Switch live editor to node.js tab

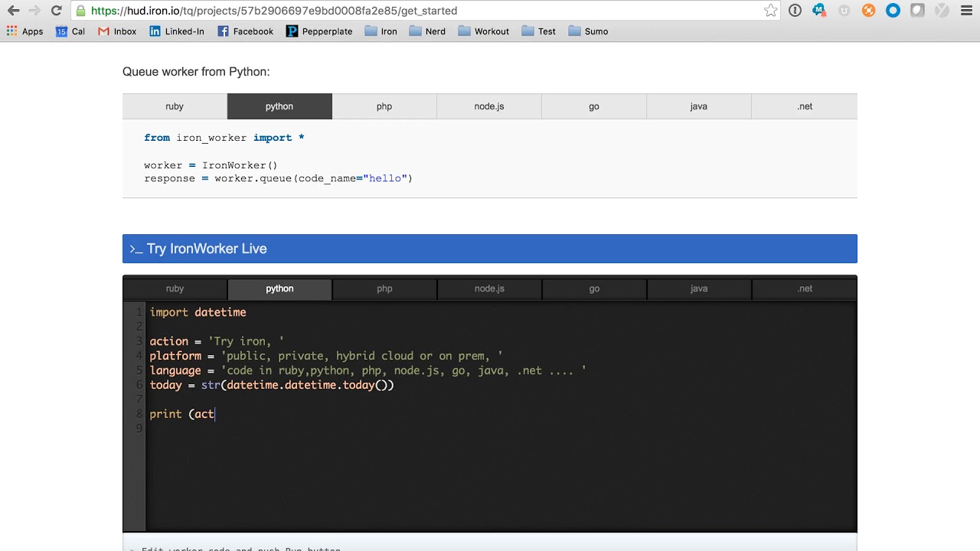click(x=489, y=289)
